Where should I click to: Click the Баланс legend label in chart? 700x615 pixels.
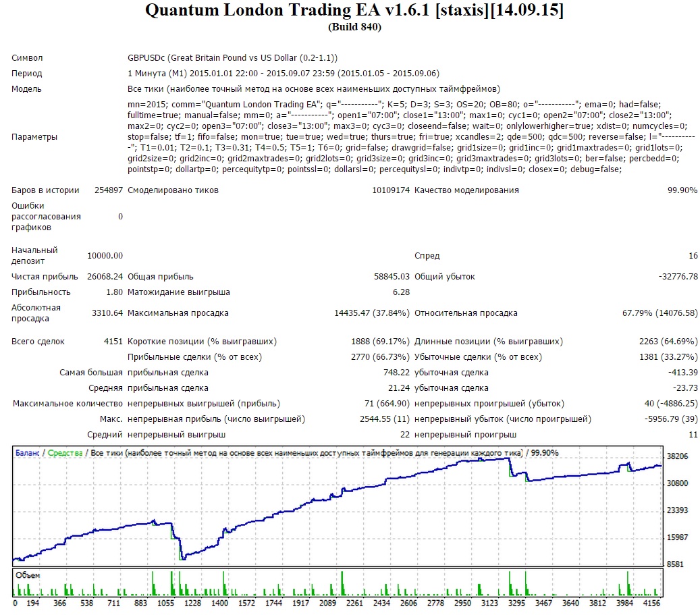[x=28, y=453]
